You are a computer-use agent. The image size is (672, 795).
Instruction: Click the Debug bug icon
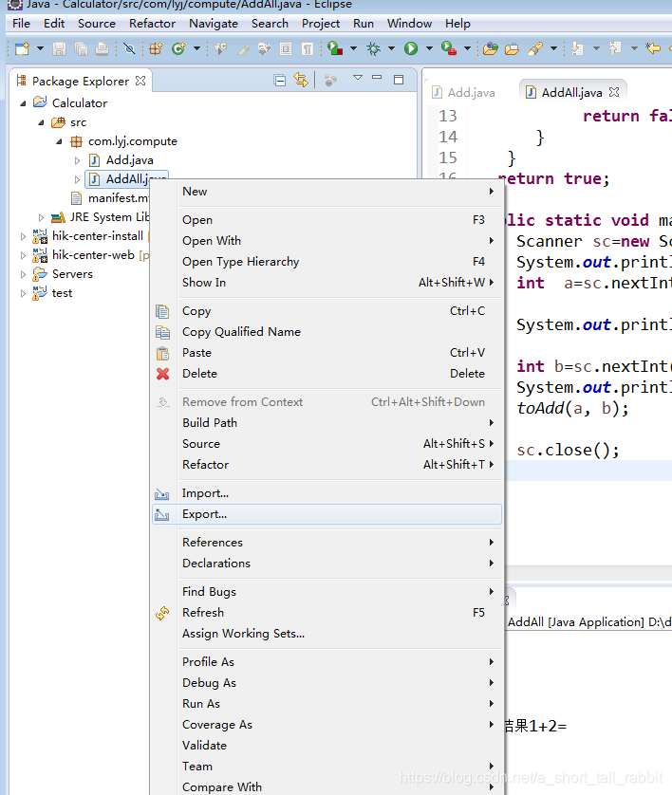374,48
